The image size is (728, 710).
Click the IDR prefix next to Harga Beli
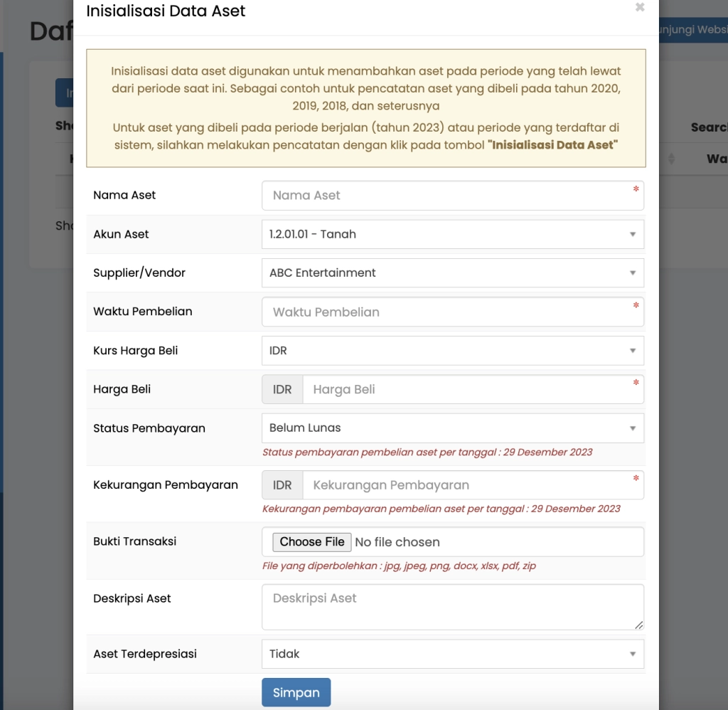282,389
